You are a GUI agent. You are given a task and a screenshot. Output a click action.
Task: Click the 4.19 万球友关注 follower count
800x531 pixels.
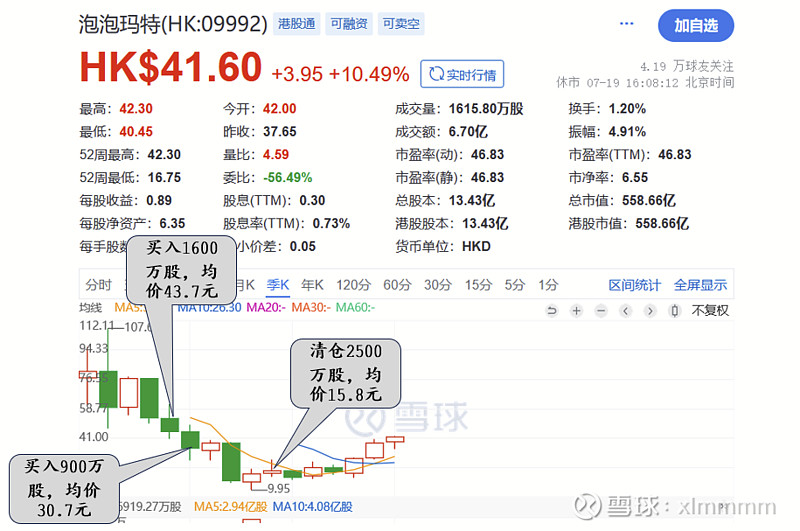[x=687, y=66]
